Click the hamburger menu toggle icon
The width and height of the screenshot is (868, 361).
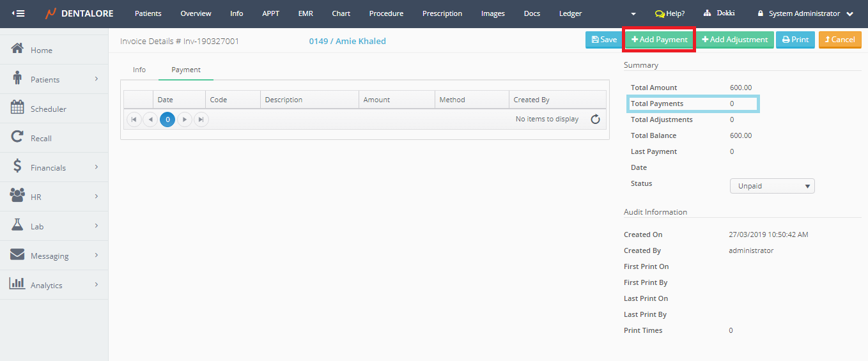point(19,13)
